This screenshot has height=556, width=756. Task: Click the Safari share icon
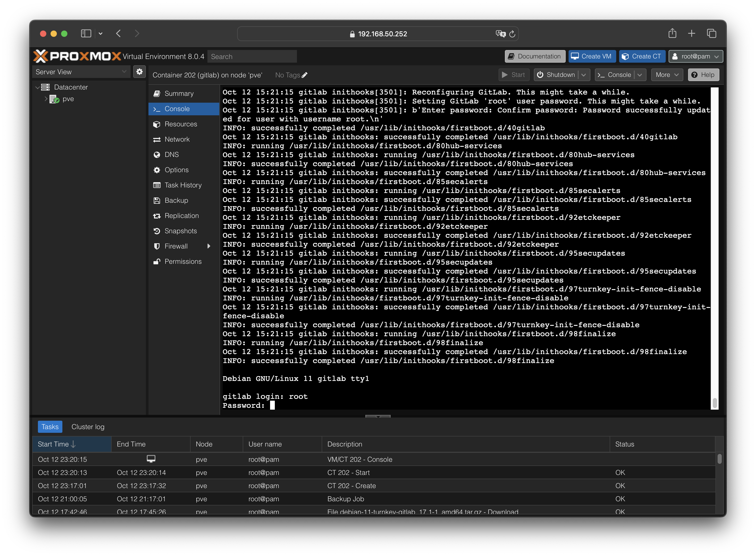672,33
